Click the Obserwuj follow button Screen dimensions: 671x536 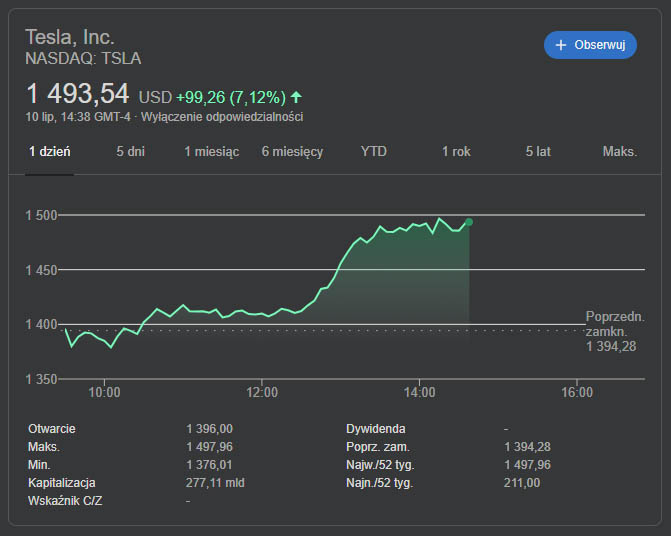tap(590, 45)
